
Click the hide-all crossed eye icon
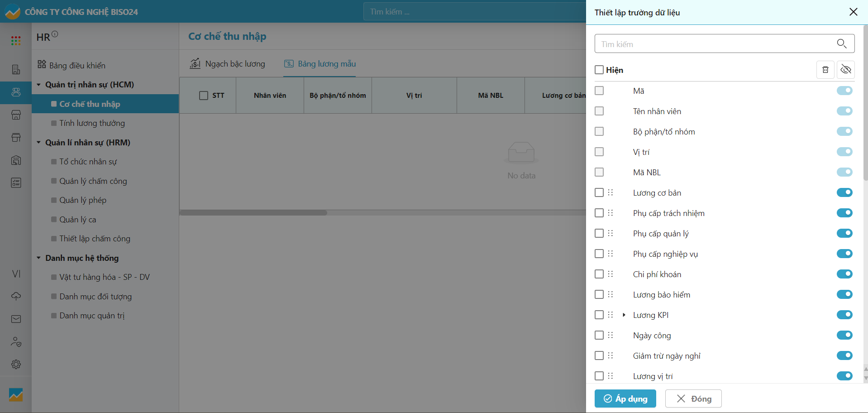(x=845, y=70)
